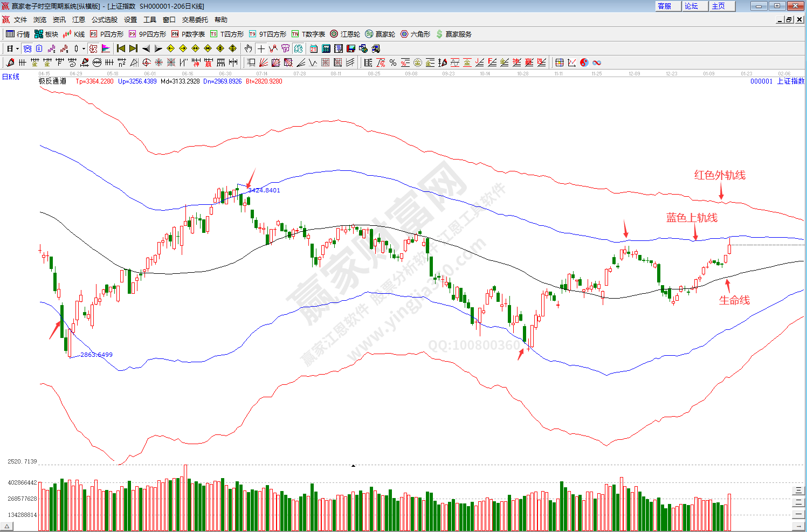Expand the candlestick style dropdown arrow
Image resolution: width=807 pixels, height=532 pixels.
(84, 49)
